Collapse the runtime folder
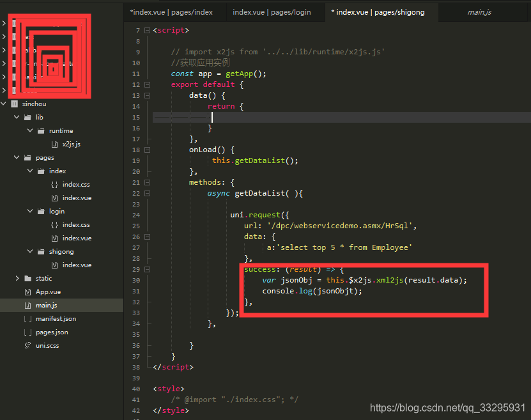 coord(29,130)
